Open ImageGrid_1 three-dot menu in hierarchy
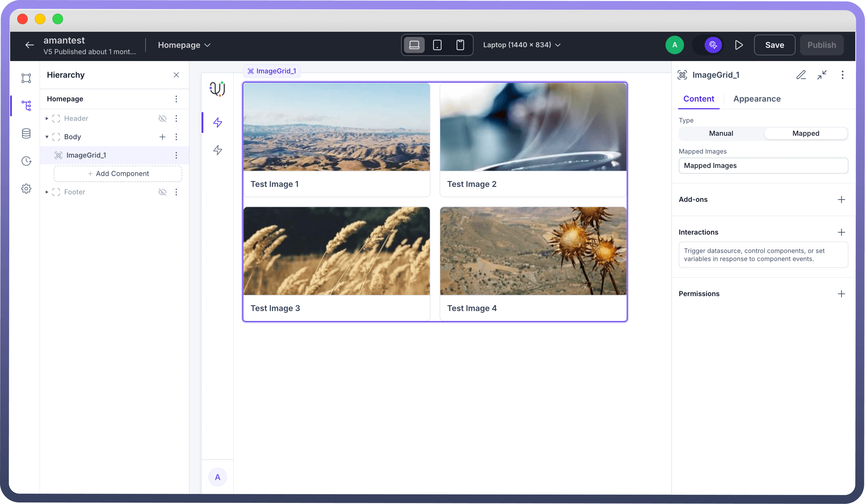Viewport: 865px width, 504px height. (176, 155)
